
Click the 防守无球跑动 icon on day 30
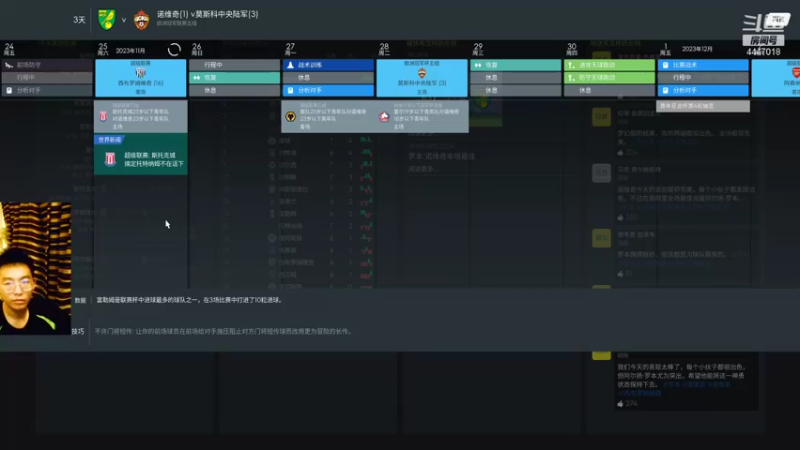click(x=571, y=78)
